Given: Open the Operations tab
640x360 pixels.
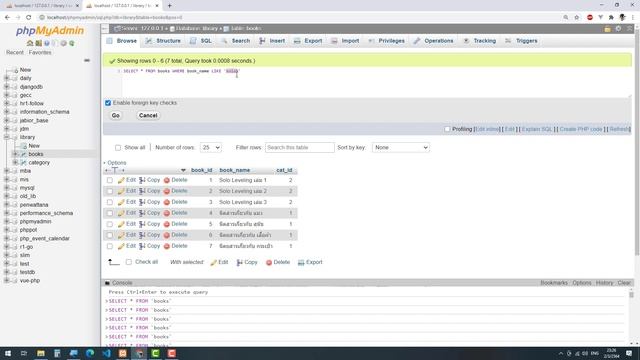Looking at the screenshot, I should [x=433, y=41].
